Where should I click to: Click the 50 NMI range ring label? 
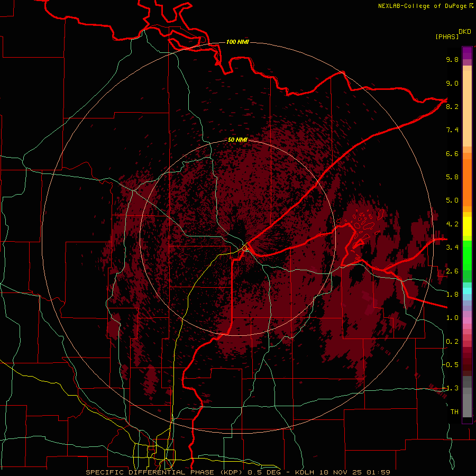(x=237, y=140)
